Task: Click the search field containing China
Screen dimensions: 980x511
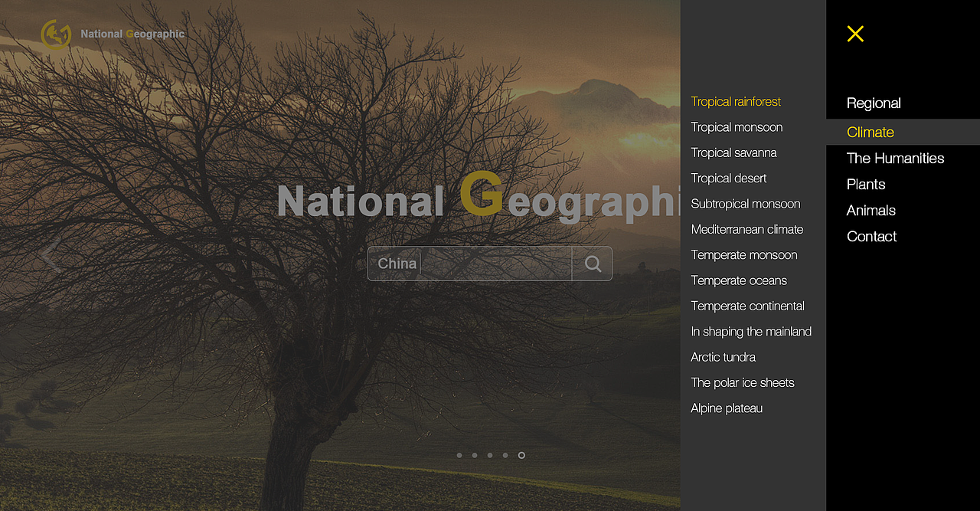Action: click(469, 264)
